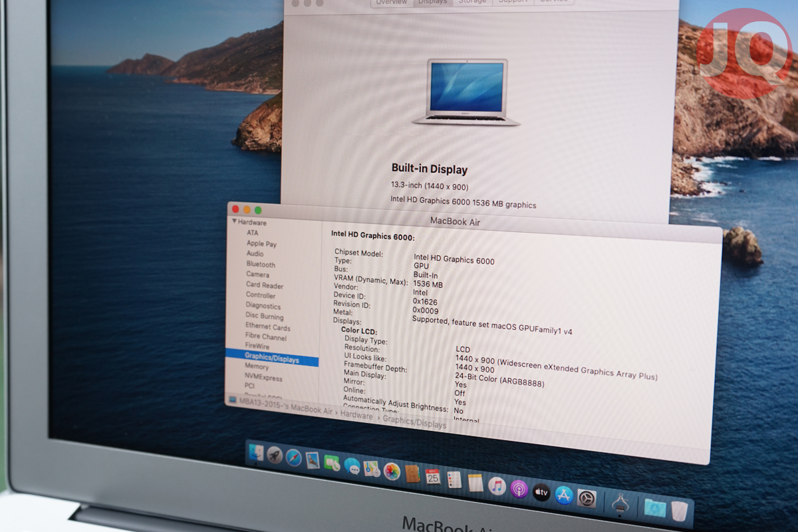The width and height of the screenshot is (798, 532).
Task: Select Controller in Hardware sidebar
Action: point(261,295)
